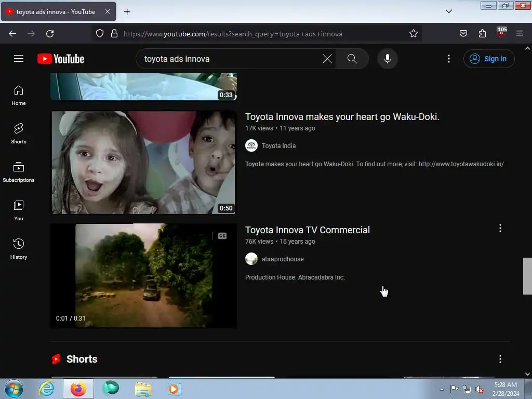Open History in the sidebar
The width and height of the screenshot is (532, 399).
pyautogui.click(x=19, y=249)
